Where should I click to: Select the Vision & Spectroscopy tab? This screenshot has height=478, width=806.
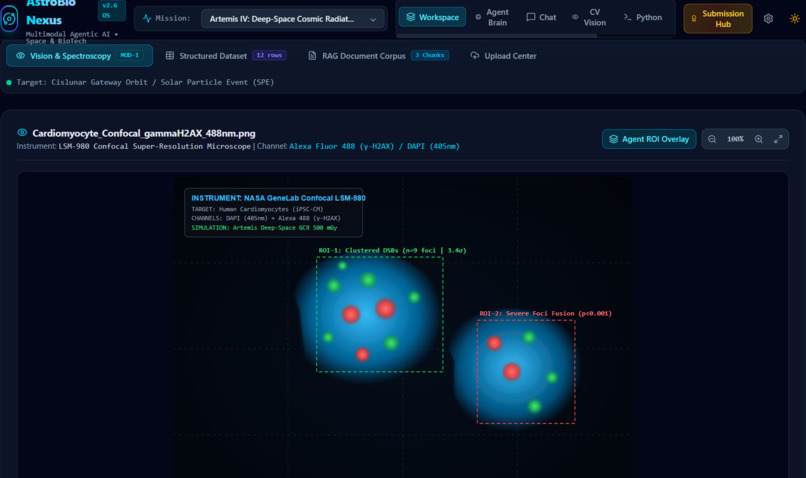pos(79,56)
